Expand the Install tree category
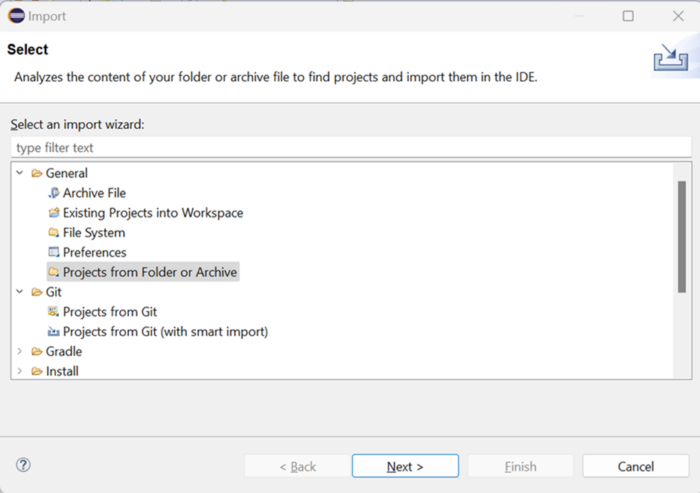 click(20, 371)
